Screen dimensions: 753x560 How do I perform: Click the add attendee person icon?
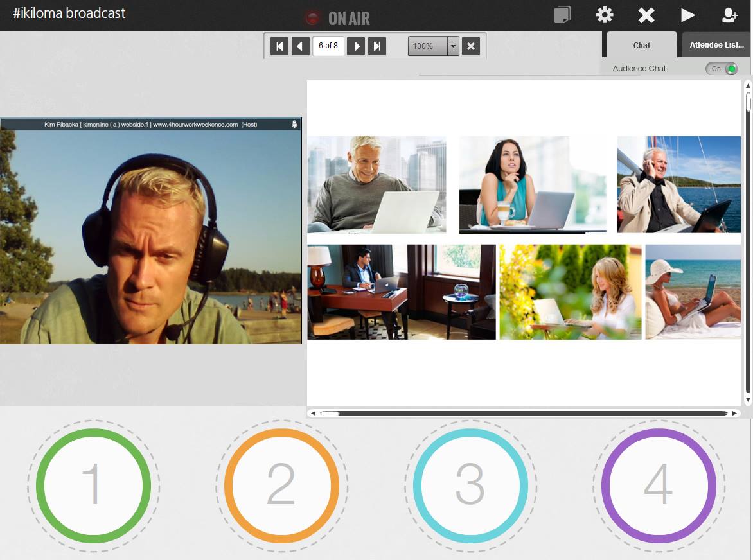(x=730, y=15)
